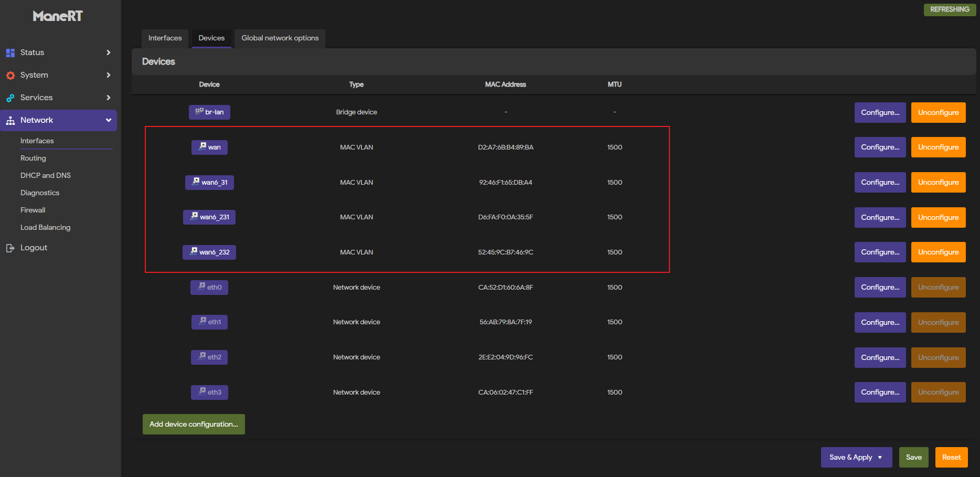
Task: Open the Global network options tab
Action: (280, 38)
